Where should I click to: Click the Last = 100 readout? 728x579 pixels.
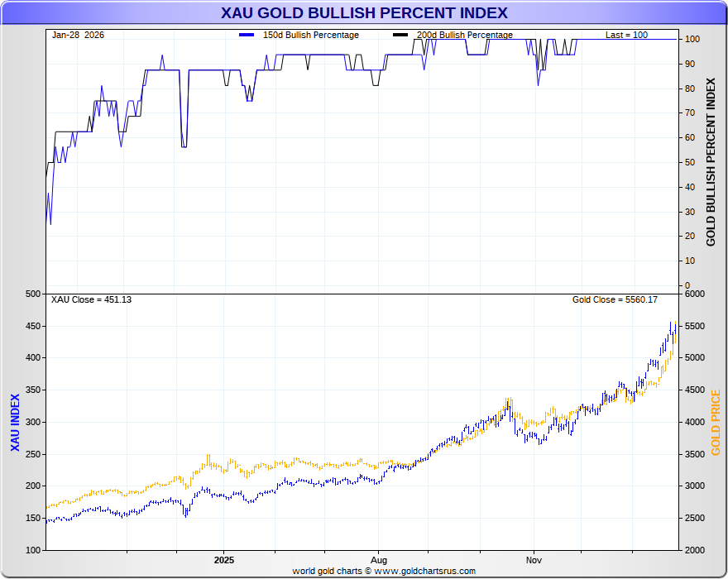(x=626, y=36)
